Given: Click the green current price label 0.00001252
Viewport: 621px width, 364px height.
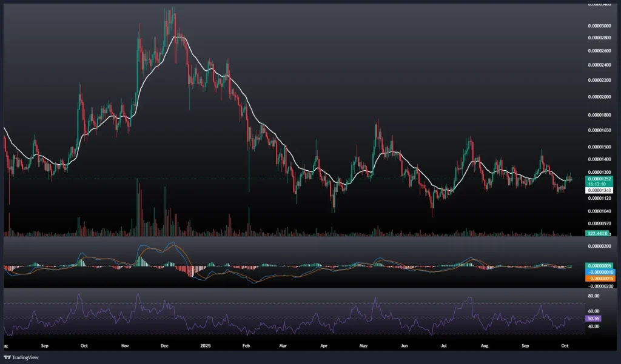Looking at the screenshot, I should tap(599, 179).
